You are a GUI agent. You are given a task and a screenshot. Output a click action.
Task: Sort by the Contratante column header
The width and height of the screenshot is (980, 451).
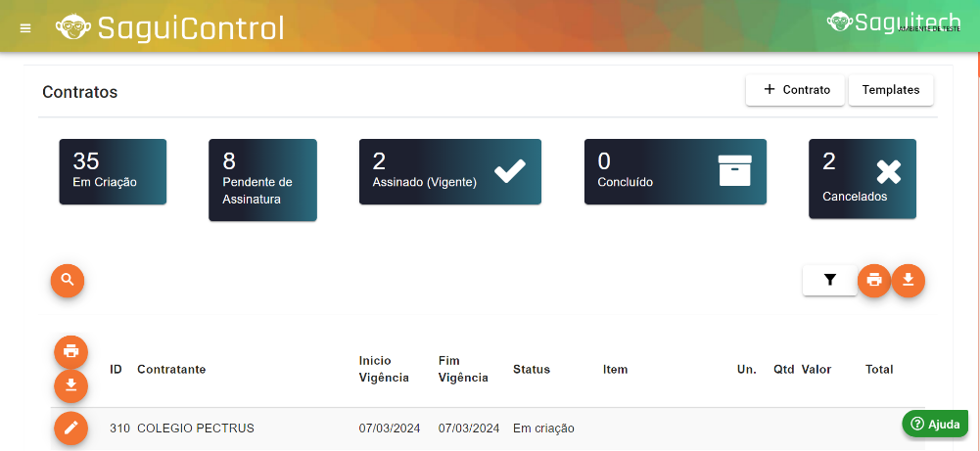[x=171, y=370]
